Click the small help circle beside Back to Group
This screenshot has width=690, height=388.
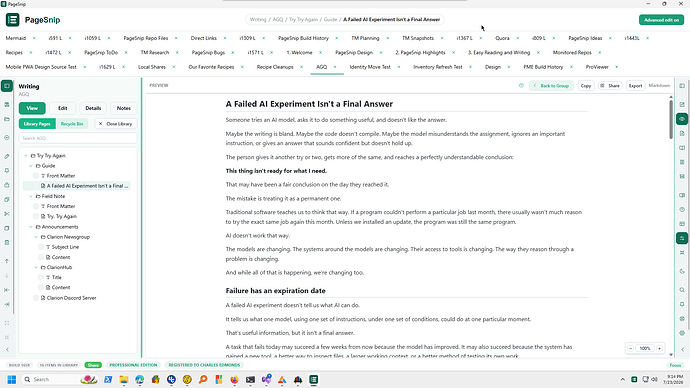click(521, 85)
